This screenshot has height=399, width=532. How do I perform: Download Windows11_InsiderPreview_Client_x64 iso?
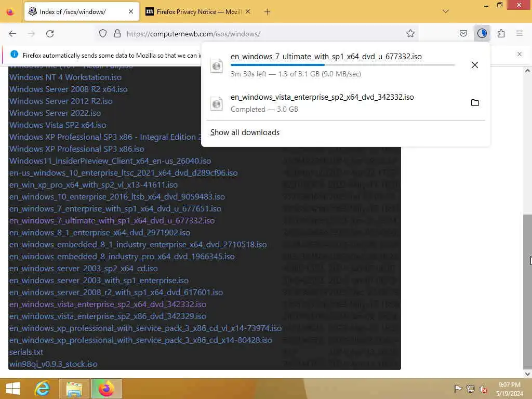[110, 161]
